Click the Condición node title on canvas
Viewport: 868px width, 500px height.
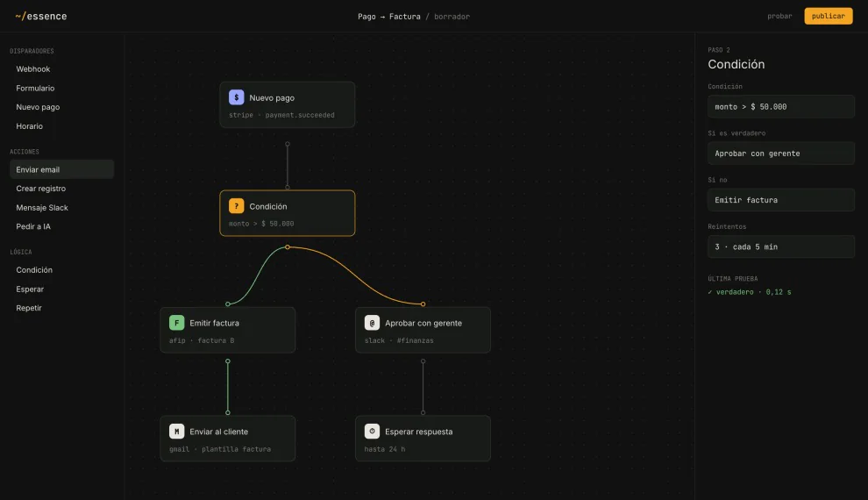pyautogui.click(x=268, y=206)
